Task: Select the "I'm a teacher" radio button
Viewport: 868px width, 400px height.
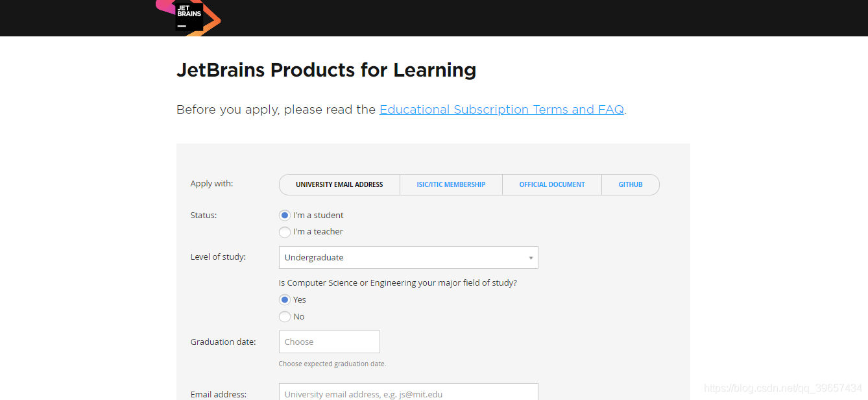Action: [x=285, y=232]
